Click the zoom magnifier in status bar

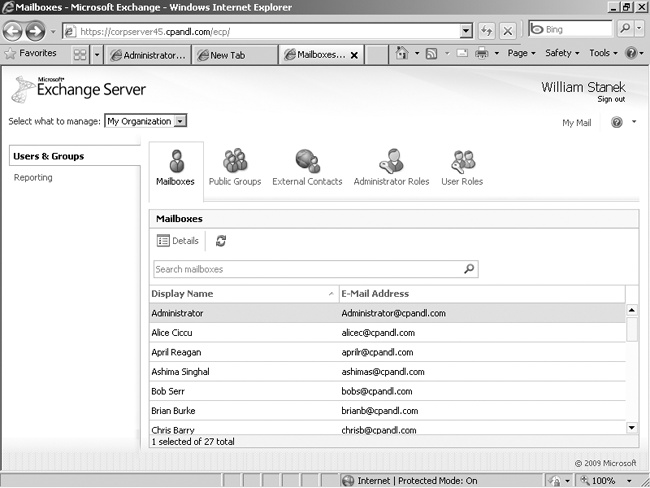click(x=585, y=480)
